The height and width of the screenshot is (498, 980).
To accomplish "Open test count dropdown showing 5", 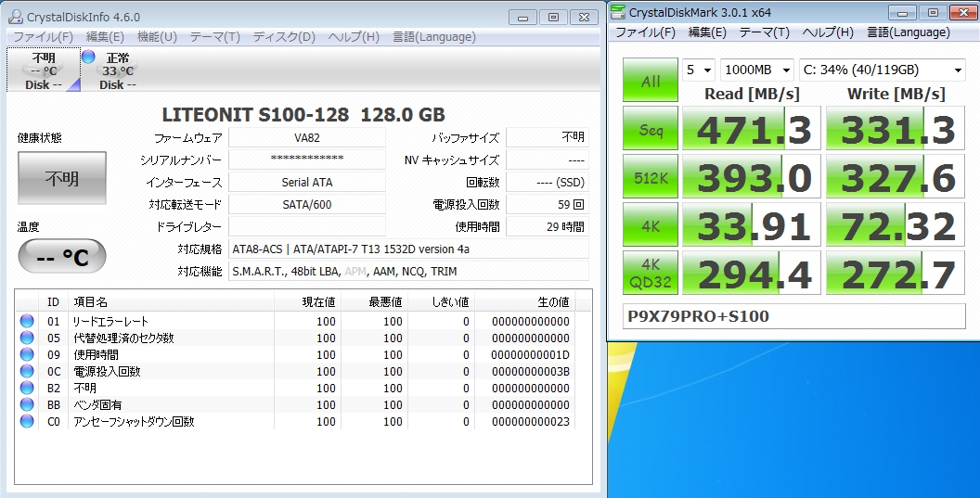I will click(699, 70).
